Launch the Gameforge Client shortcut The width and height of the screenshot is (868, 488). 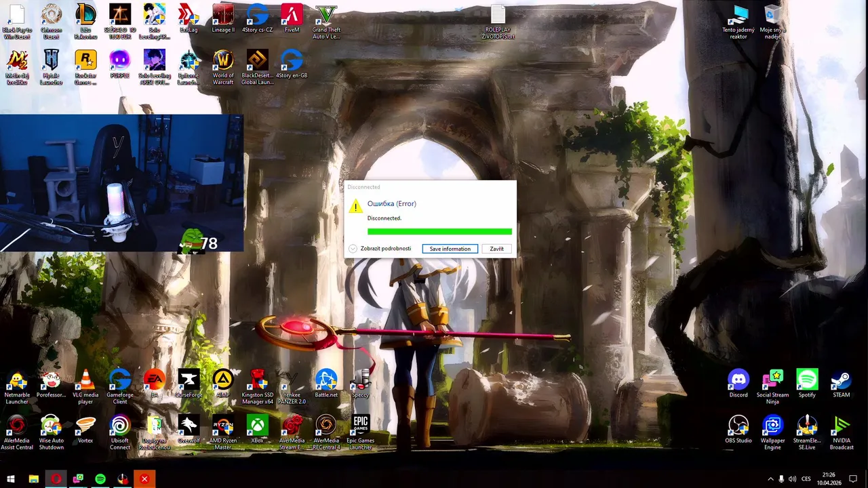click(120, 386)
